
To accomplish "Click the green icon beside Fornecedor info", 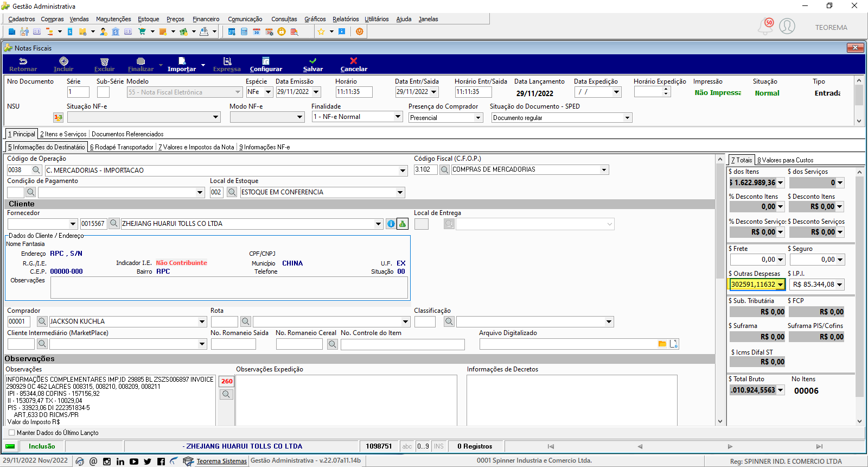I will [x=403, y=224].
